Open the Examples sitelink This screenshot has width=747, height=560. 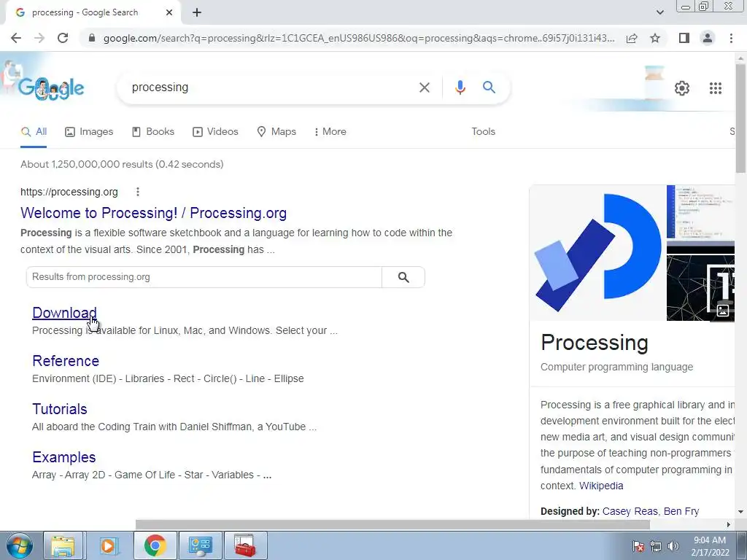pyautogui.click(x=64, y=457)
